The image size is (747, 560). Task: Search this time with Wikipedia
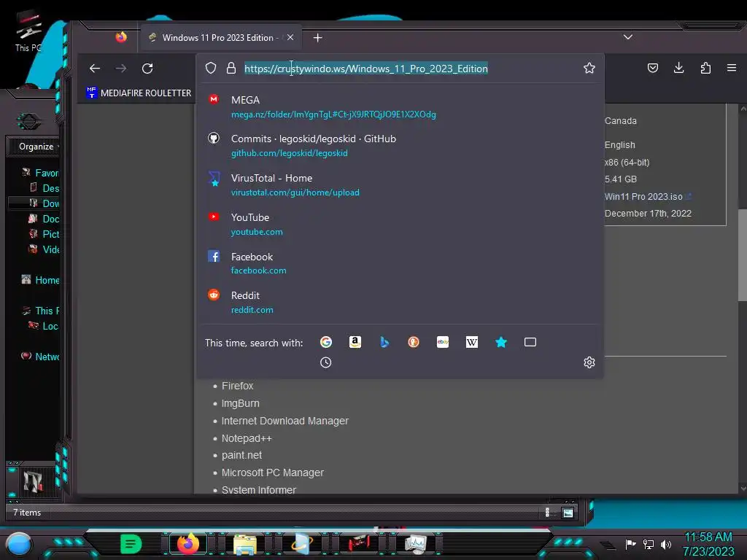(472, 342)
